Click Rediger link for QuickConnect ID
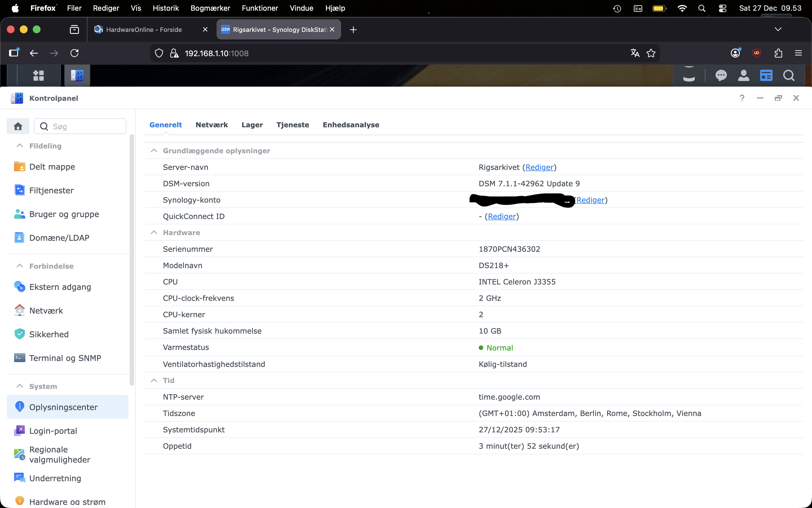The width and height of the screenshot is (812, 508). (x=502, y=216)
